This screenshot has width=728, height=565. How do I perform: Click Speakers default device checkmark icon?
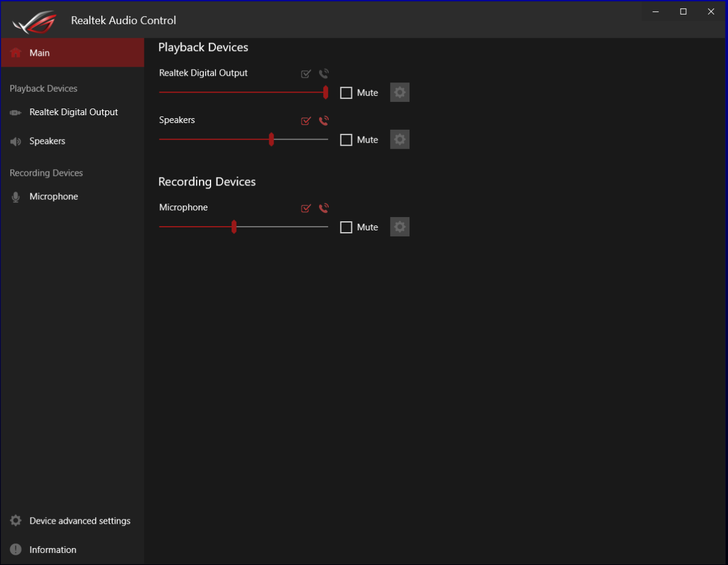pyautogui.click(x=306, y=121)
